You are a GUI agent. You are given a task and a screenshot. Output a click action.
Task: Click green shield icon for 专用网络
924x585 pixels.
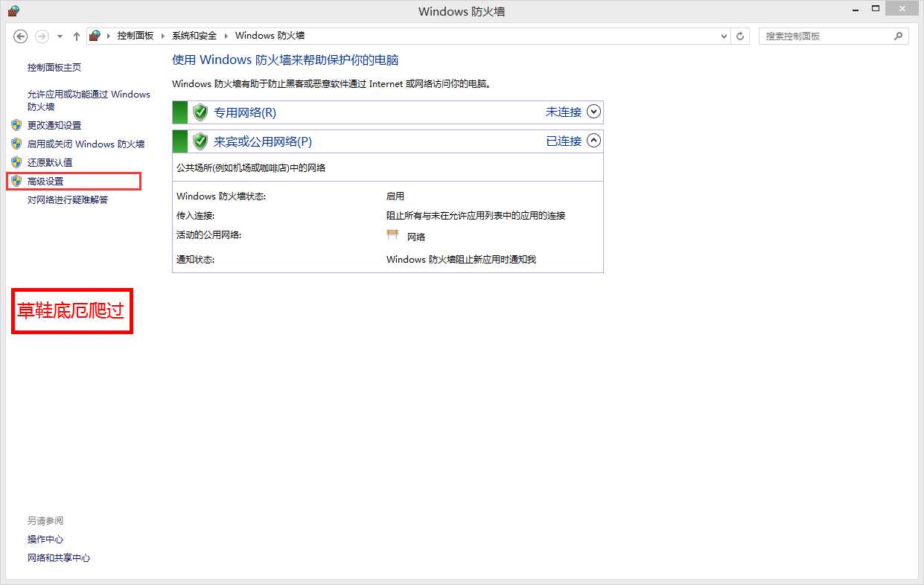click(x=200, y=112)
